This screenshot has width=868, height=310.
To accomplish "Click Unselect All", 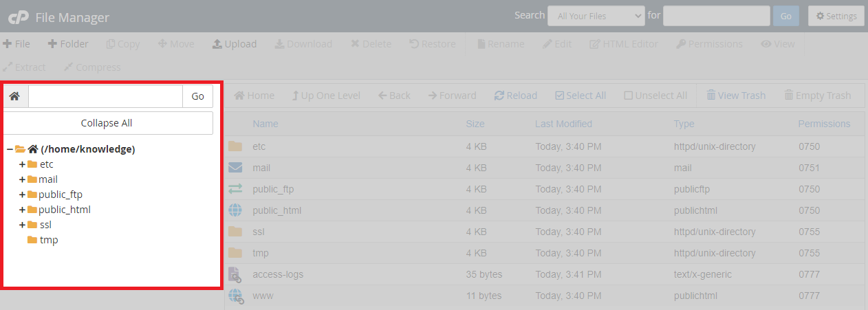I will click(655, 96).
